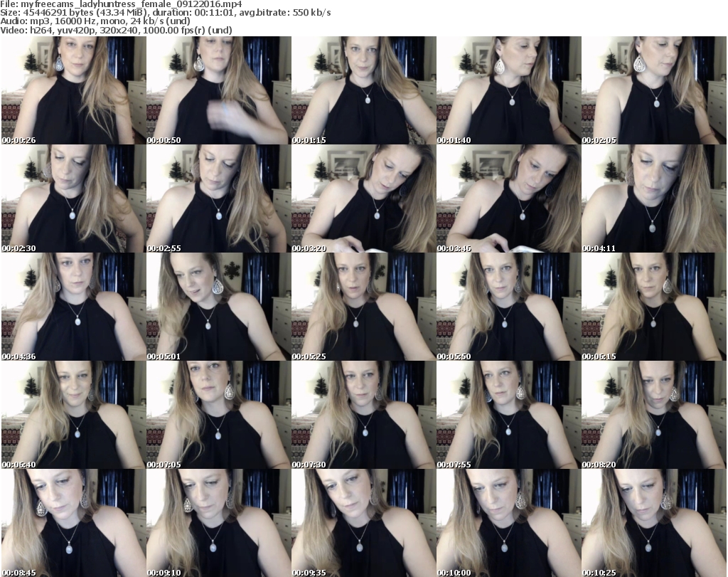Select the thumbnail frame timestamped 00:03:20
This screenshot has height=577, width=728.
coord(363,198)
